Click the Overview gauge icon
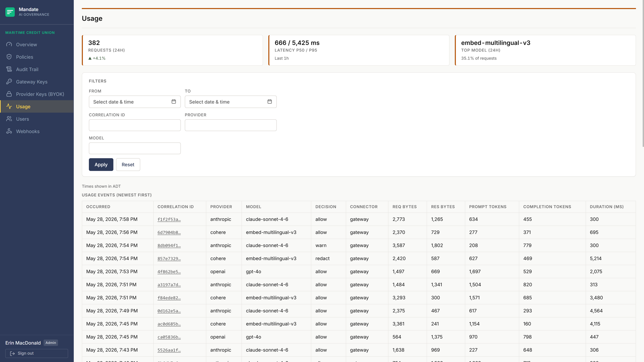The image size is (644, 362). coord(9,44)
